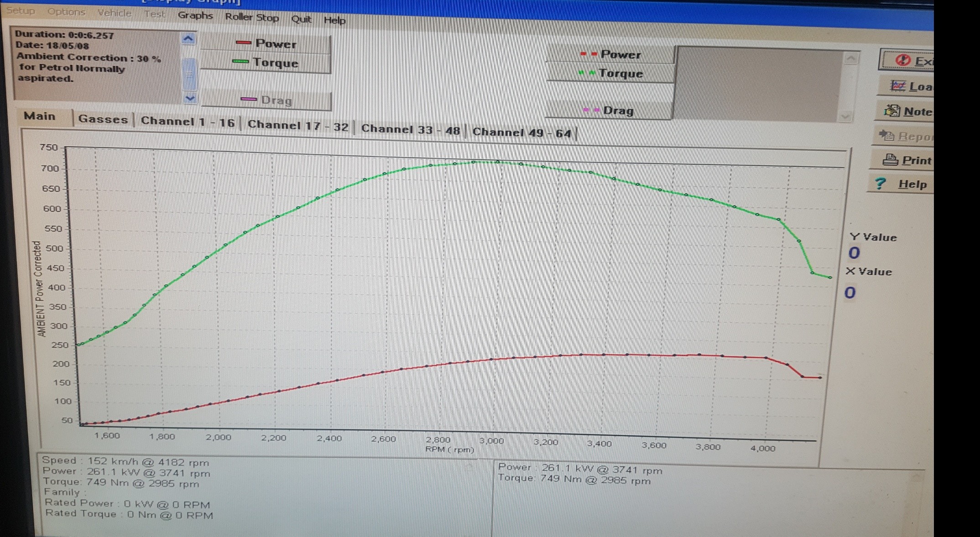Click the Print printer icon
This screenshot has width=980, height=537.
point(890,160)
